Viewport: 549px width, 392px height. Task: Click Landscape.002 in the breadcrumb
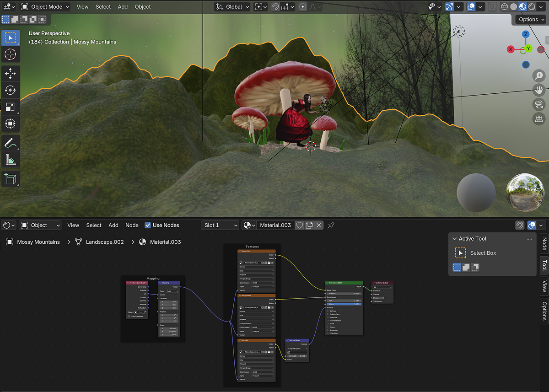tap(104, 242)
